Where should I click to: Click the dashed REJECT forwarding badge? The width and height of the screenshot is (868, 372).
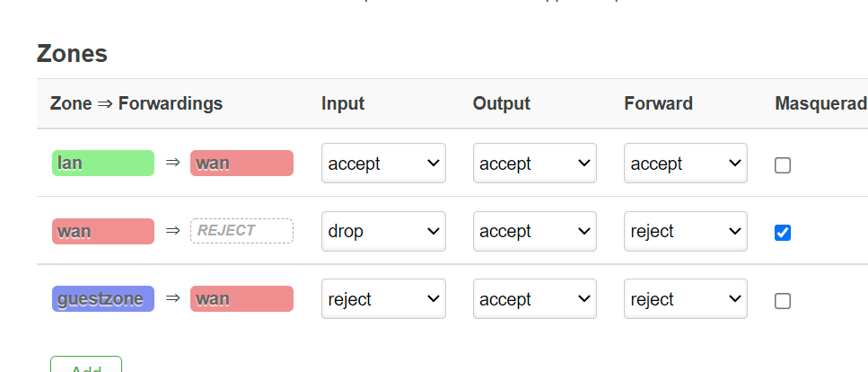[241, 231]
